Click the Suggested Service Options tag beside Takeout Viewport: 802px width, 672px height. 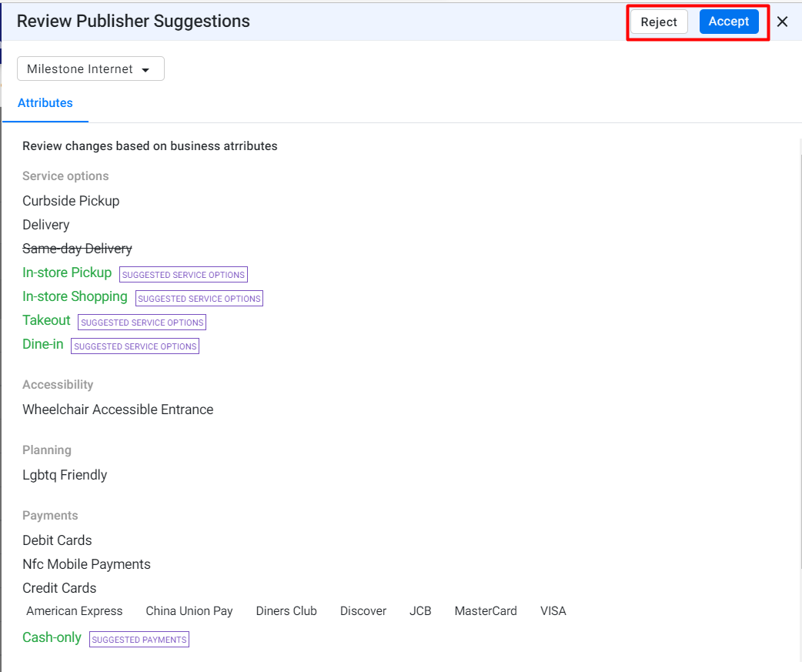tap(142, 323)
